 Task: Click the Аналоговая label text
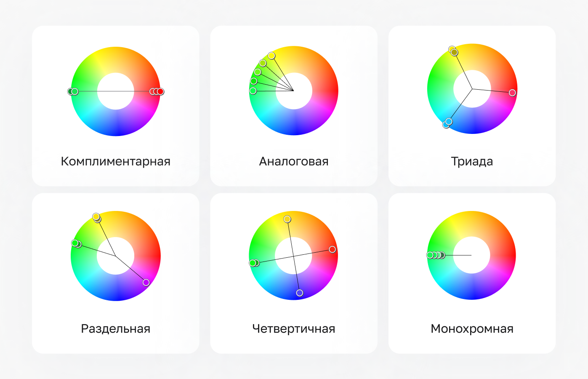tap(294, 161)
